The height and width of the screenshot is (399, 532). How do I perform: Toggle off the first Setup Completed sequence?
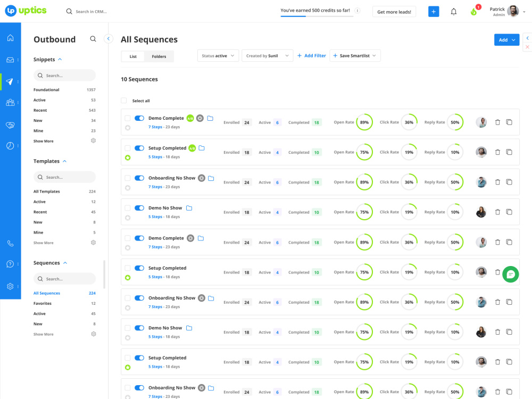(x=139, y=148)
